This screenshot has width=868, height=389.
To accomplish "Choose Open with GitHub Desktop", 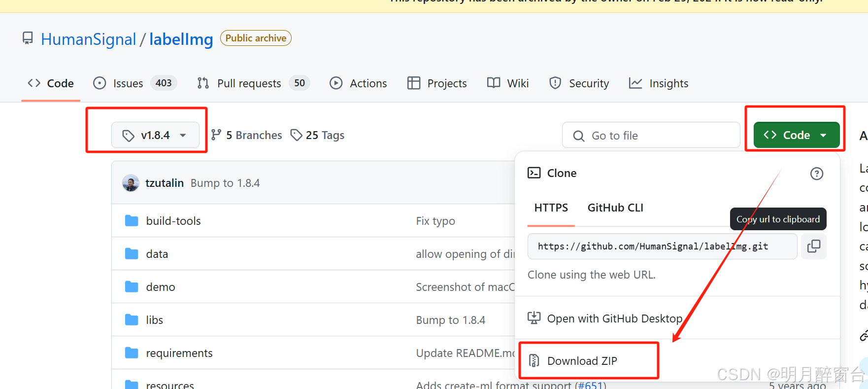I will pos(605,318).
